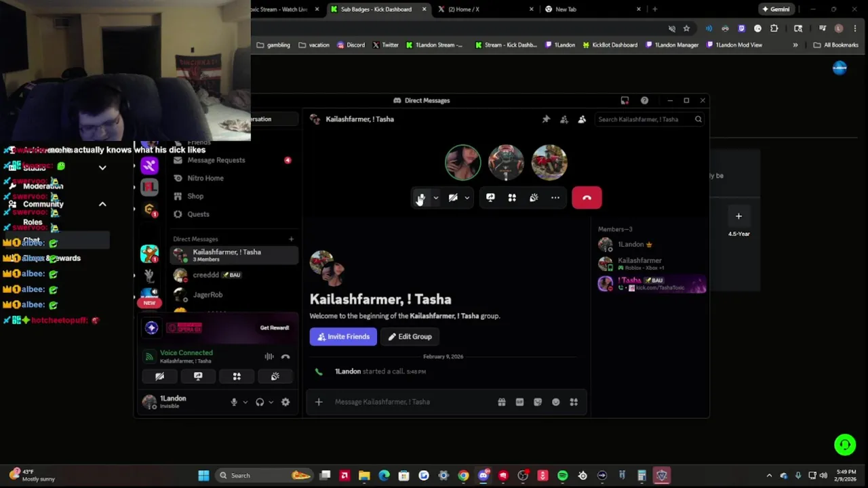Image resolution: width=868 pixels, height=488 pixels.
Task: Click the Message Kailashfarmer, ! Tasha field
Action: click(x=412, y=402)
